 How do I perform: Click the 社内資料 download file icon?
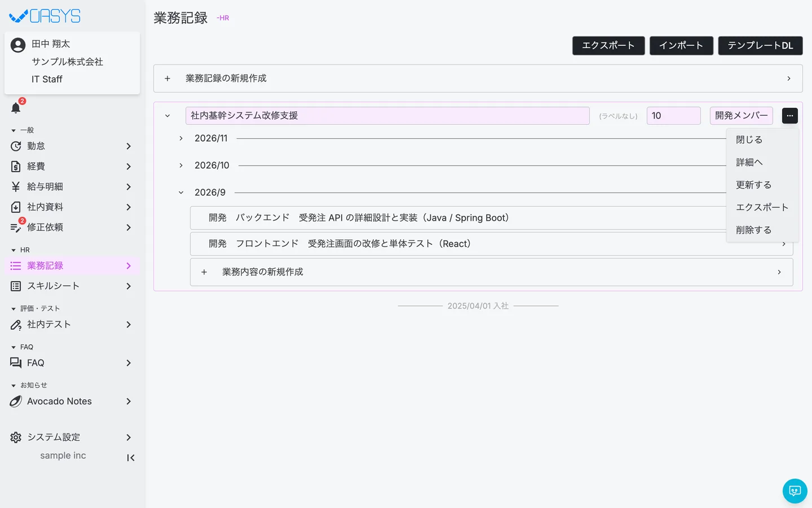[16, 207]
